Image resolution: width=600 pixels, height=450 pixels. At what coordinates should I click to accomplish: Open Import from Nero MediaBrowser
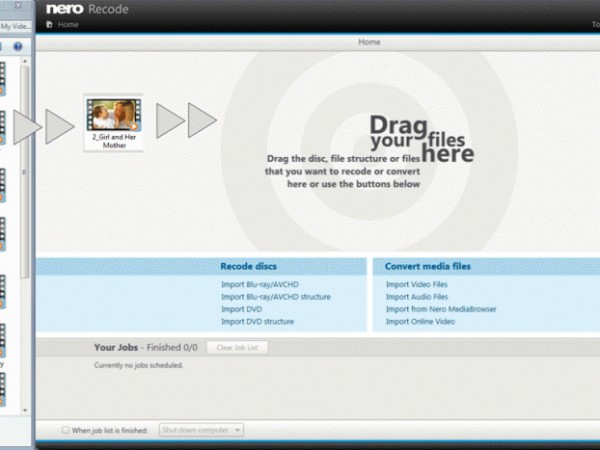[x=441, y=309]
